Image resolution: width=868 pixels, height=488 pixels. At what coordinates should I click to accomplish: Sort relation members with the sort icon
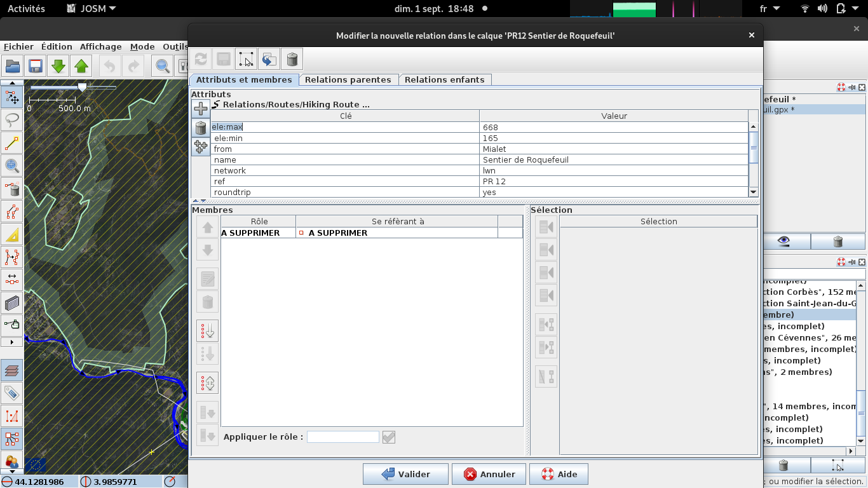[x=207, y=330]
